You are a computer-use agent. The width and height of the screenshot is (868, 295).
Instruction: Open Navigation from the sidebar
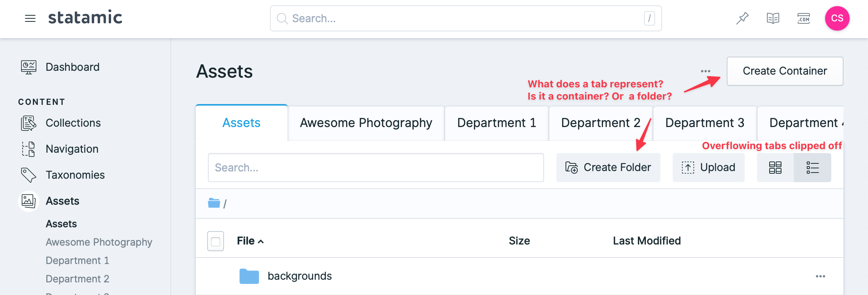click(72, 149)
